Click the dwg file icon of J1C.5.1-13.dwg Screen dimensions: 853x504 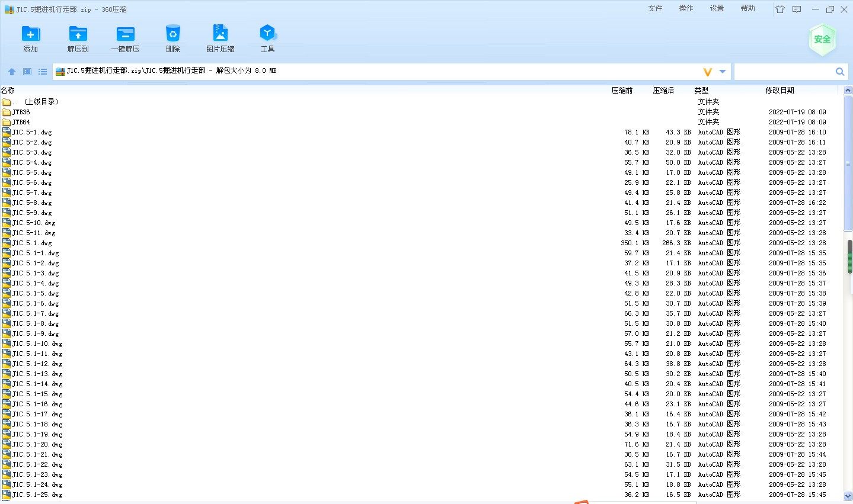tap(7, 374)
